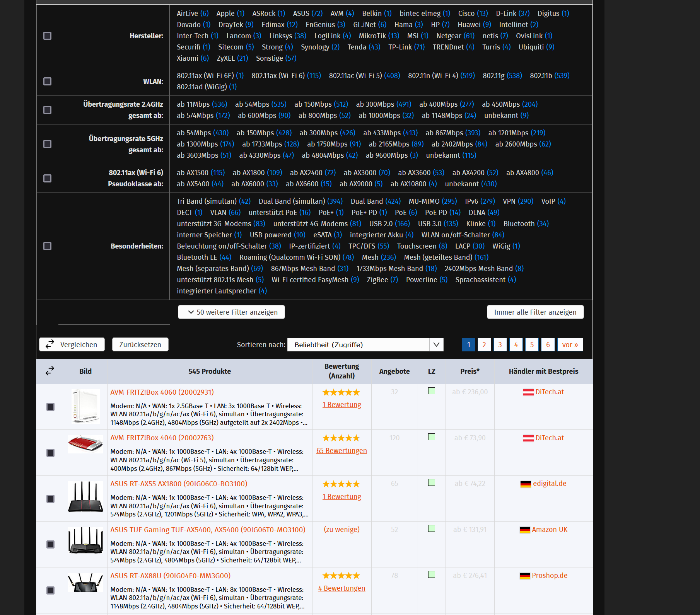Select ASUS RT-AX88U for comparison

point(50,590)
